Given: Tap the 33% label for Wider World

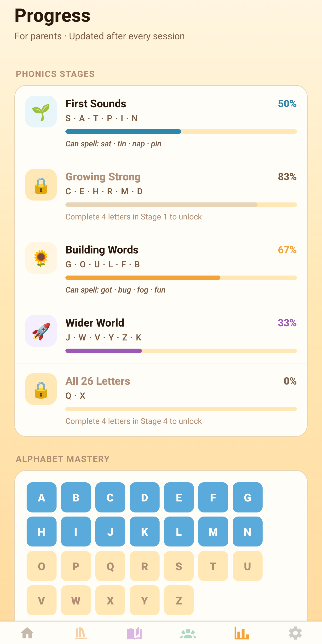Looking at the screenshot, I should point(287,323).
